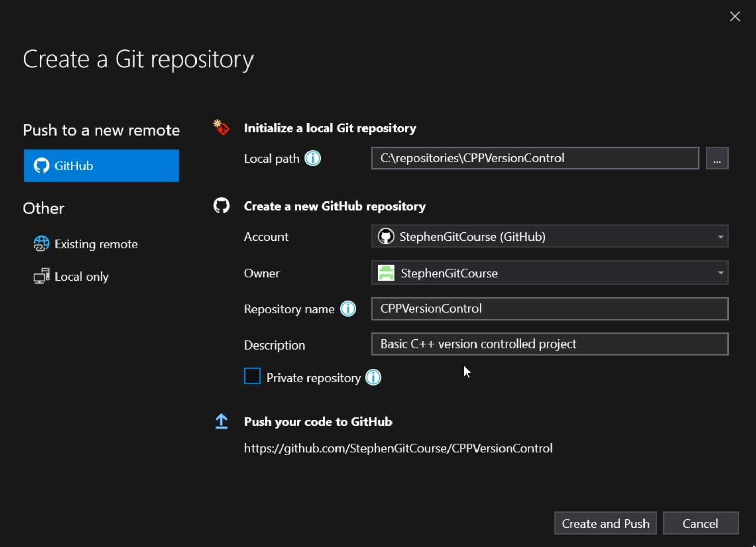Choose the Local only option
The width and height of the screenshot is (756, 547).
(x=71, y=276)
